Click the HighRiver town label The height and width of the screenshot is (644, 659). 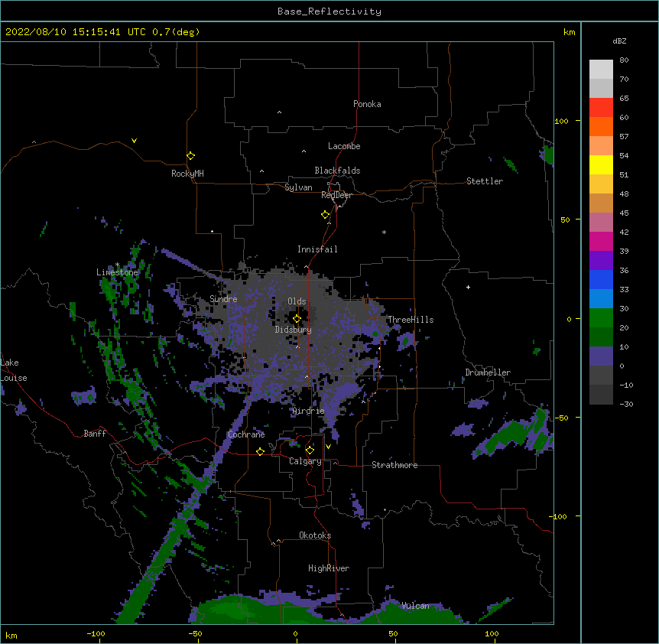pos(329,568)
